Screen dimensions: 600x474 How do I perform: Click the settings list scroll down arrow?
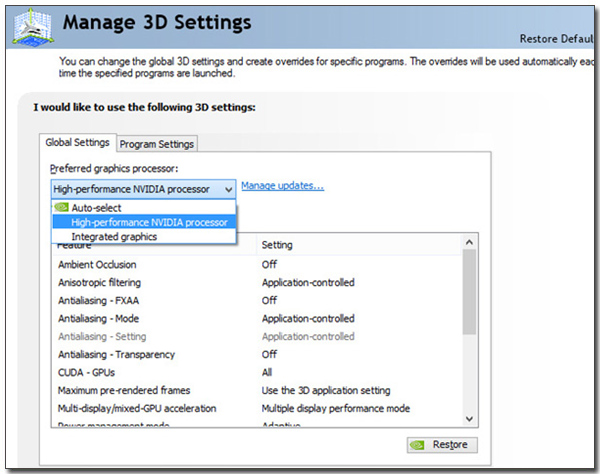(469, 419)
